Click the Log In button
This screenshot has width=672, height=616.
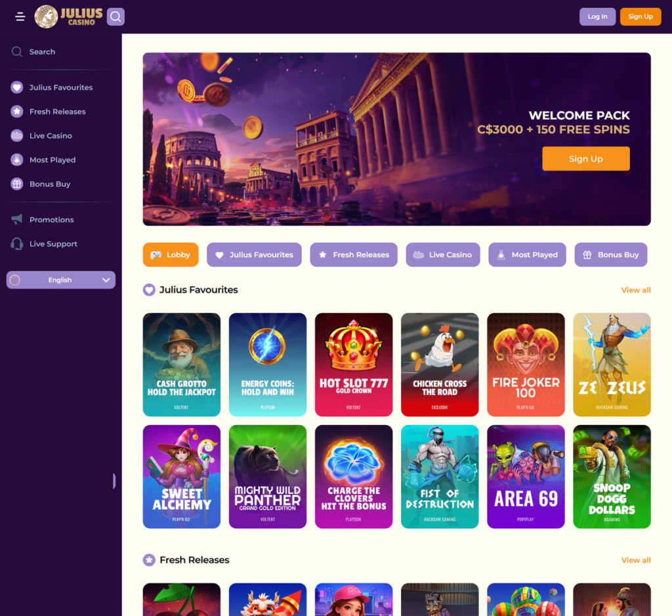coord(597,16)
